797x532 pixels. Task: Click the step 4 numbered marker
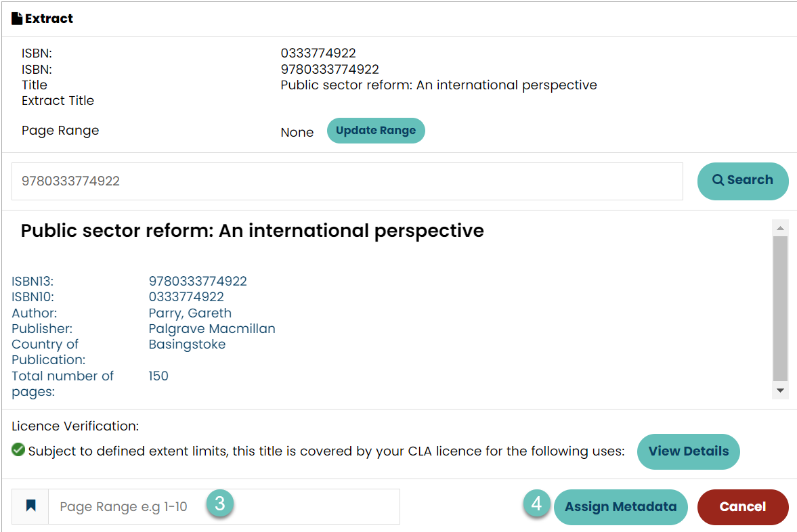pos(536,504)
